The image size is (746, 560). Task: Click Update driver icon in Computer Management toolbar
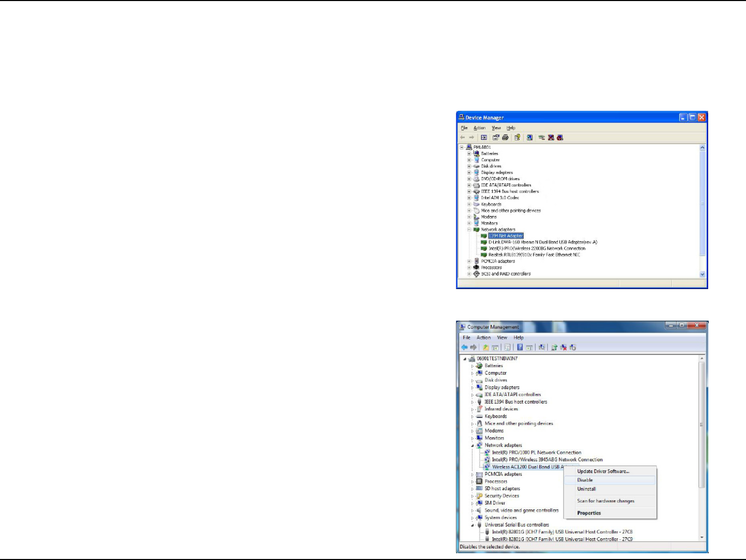pyautogui.click(x=554, y=348)
